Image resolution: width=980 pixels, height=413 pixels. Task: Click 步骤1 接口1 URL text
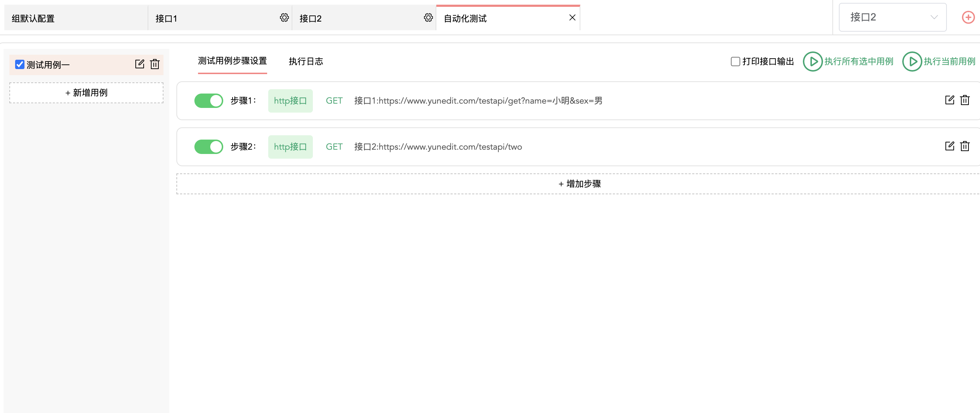pyautogui.click(x=478, y=101)
